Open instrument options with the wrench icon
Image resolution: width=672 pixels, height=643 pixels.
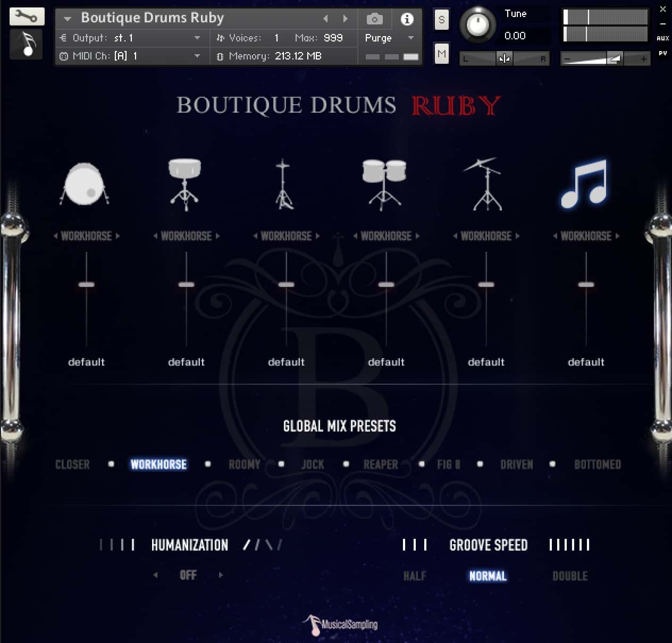tap(27, 16)
